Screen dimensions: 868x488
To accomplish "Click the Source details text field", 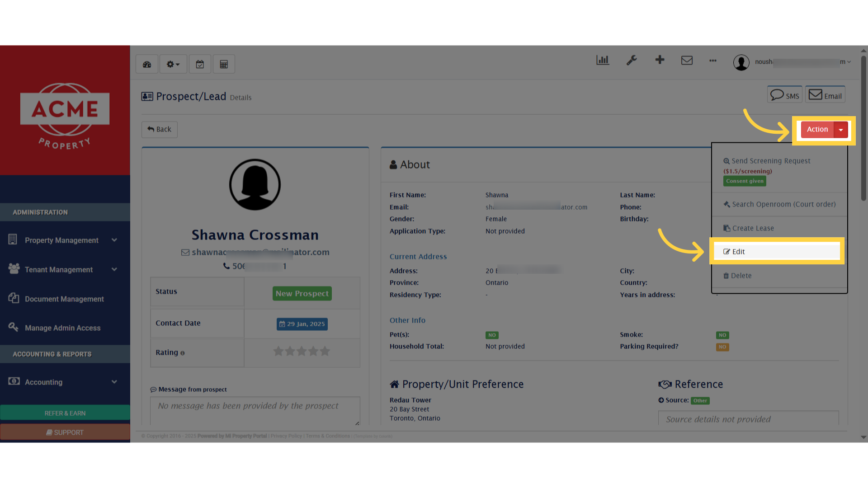I will 749,418.
